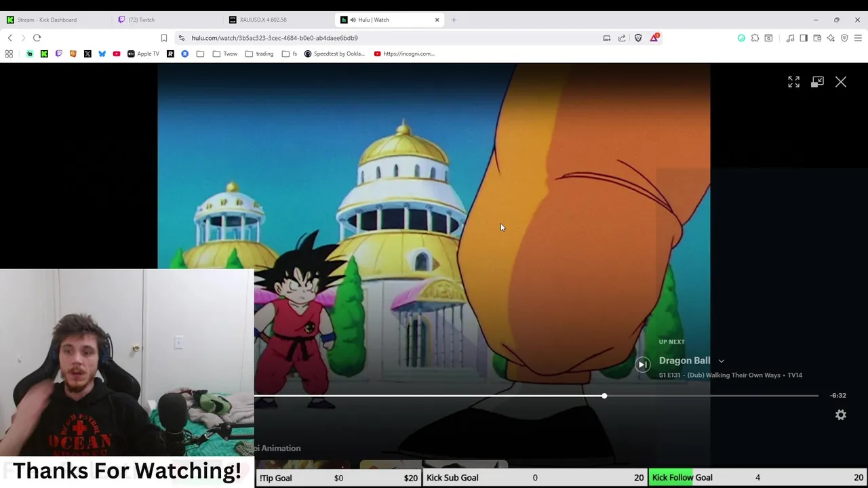Open the YouTube bookmark icon
The image size is (868, 488).
tap(117, 54)
